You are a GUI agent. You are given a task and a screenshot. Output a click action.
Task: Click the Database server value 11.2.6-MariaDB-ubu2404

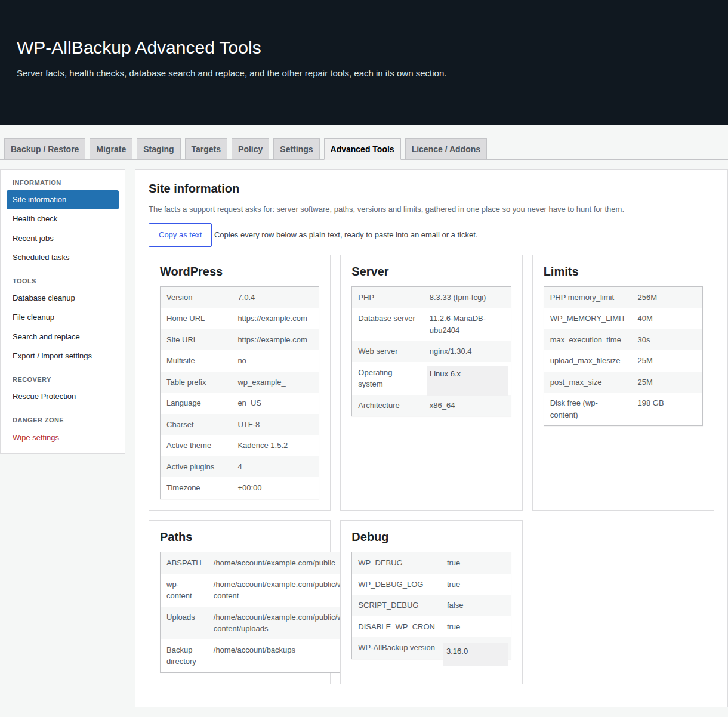(458, 324)
